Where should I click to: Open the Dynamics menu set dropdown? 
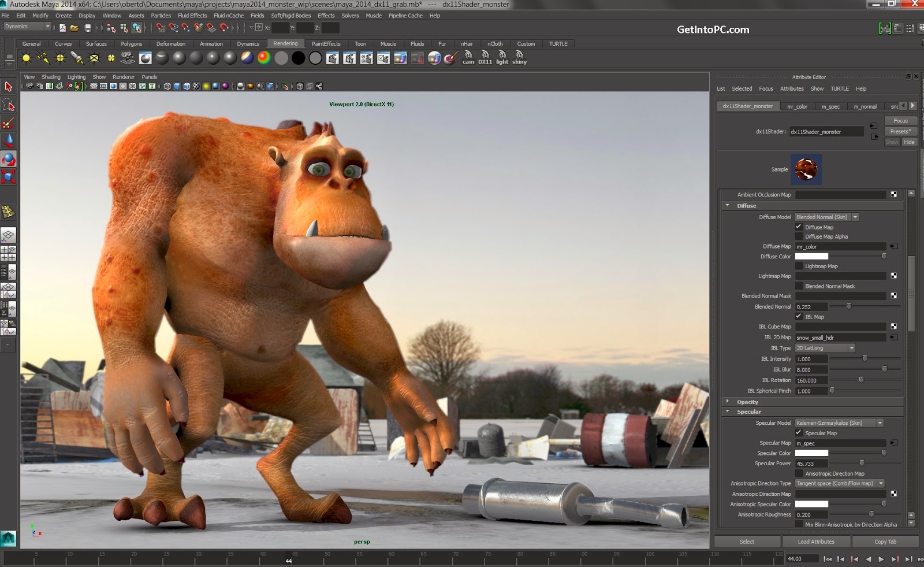tap(27, 27)
